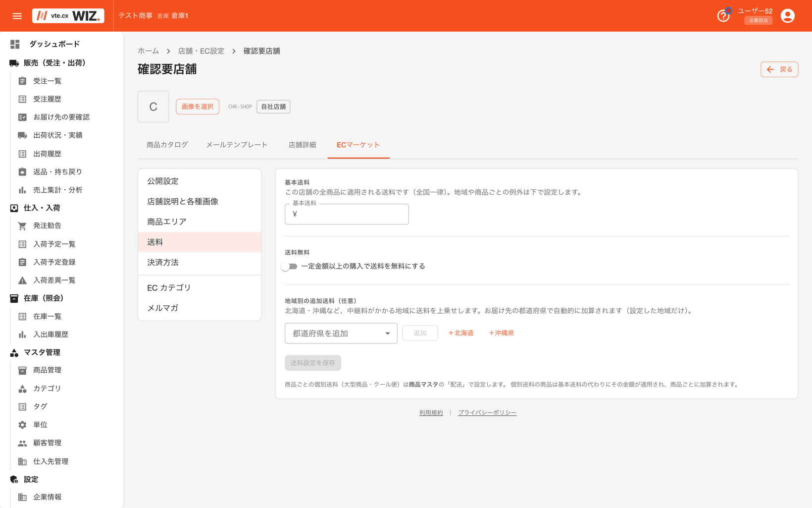This screenshot has width=812, height=508.
Task: Click the clipboard icon next to 受注一覧
Action: tap(22, 81)
